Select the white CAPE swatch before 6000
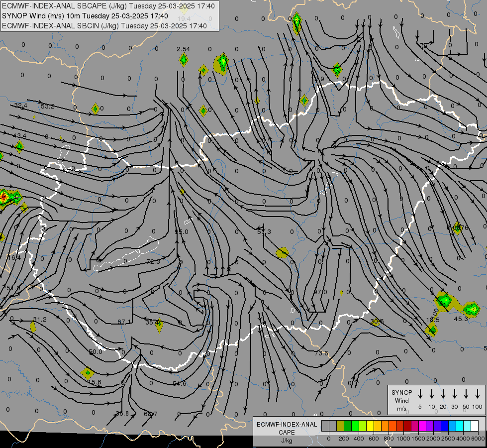Screen dimensions: 487x448 [x=474, y=426]
